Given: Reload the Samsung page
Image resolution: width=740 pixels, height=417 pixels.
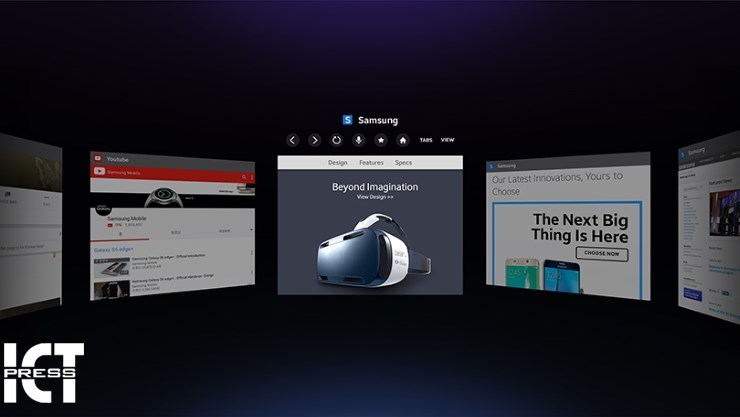Looking at the screenshot, I should pos(336,140).
